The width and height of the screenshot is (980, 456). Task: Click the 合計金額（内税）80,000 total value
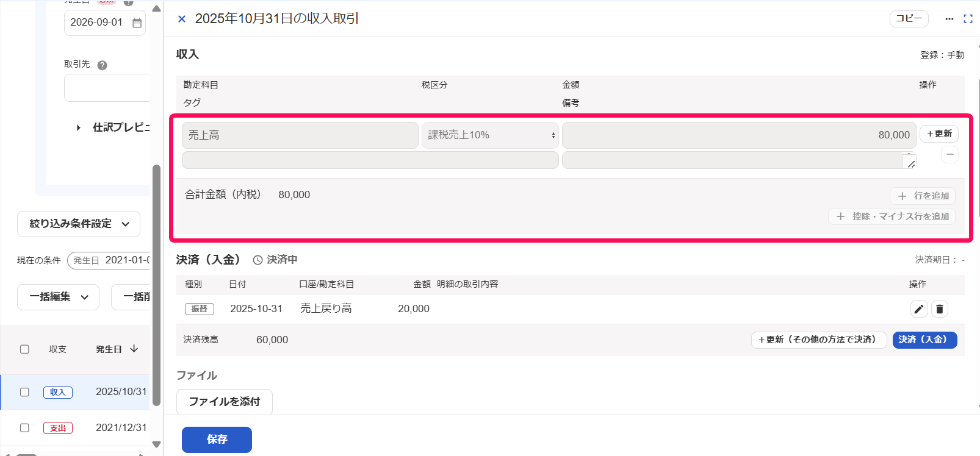coord(294,195)
